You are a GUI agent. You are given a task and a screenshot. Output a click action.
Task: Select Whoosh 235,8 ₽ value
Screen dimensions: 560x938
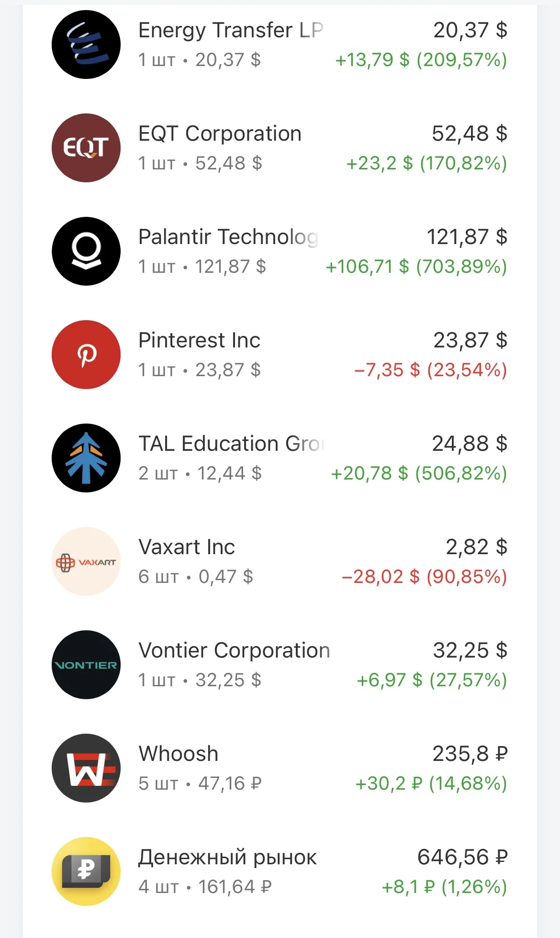click(470, 754)
